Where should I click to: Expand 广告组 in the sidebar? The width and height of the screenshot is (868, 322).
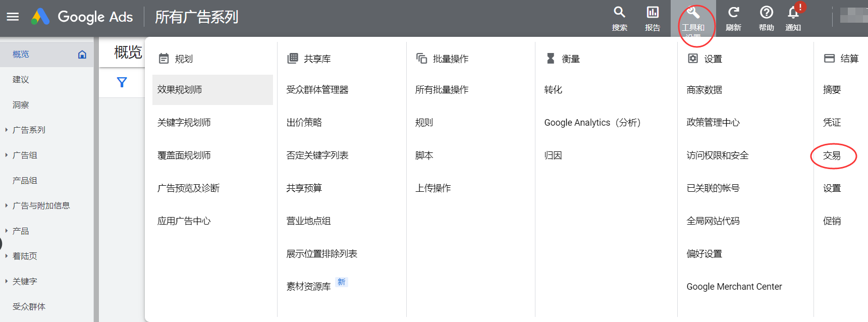click(x=7, y=155)
